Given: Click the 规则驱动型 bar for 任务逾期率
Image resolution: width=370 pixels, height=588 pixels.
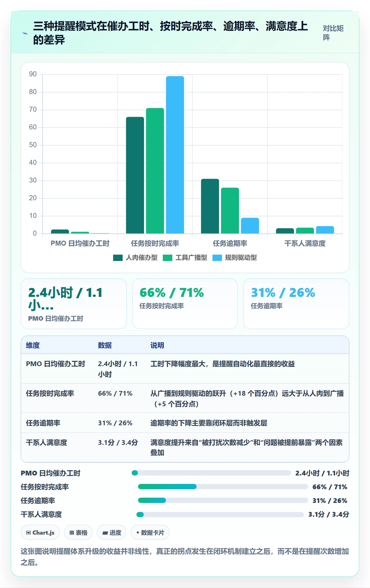Looking at the screenshot, I should [250, 226].
